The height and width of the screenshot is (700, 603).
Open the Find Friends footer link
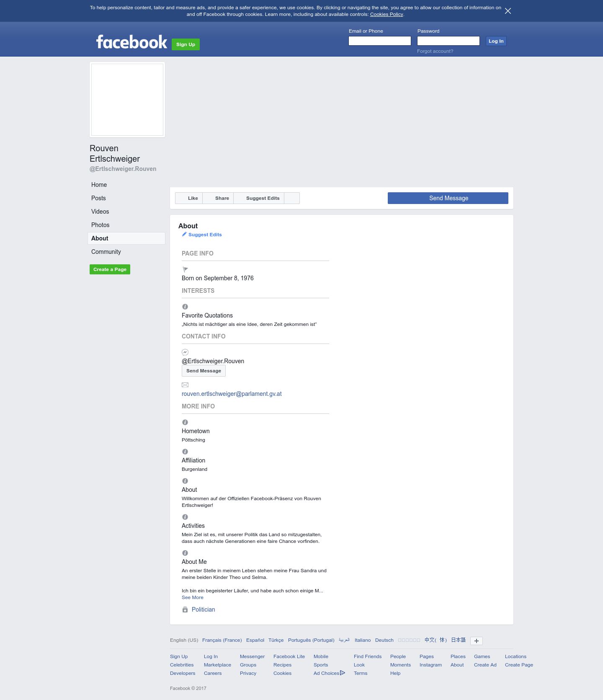pyautogui.click(x=368, y=656)
